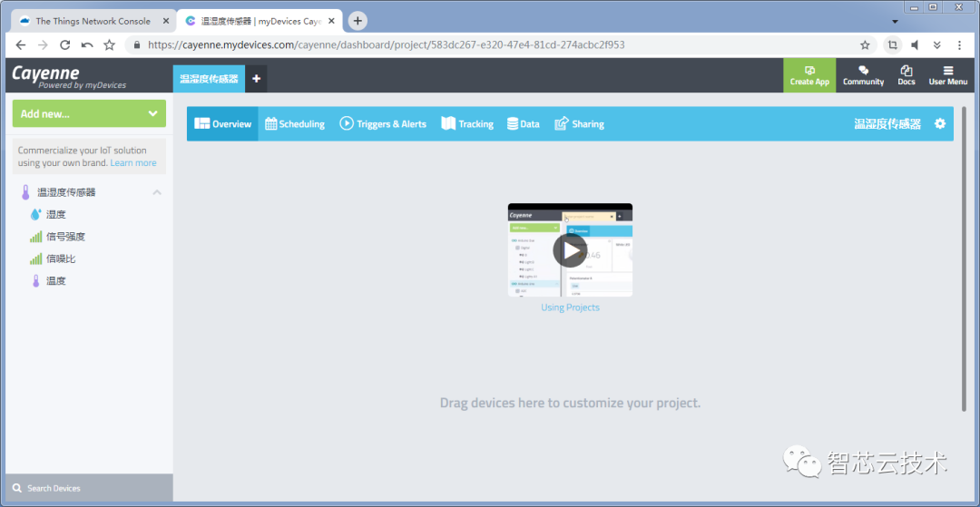Switch to the Triggers & Alerts tab
Image resolution: width=980 pixels, height=507 pixels.
tap(383, 123)
